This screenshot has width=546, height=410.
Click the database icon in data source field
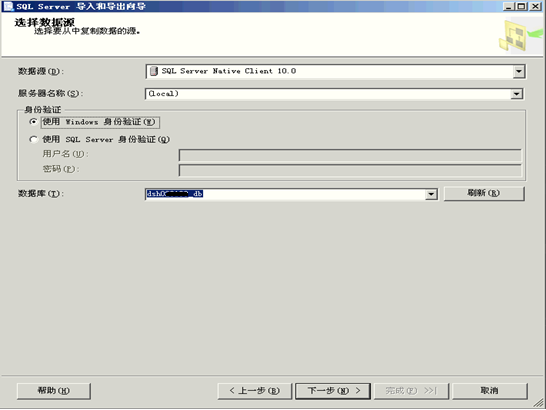coord(154,71)
